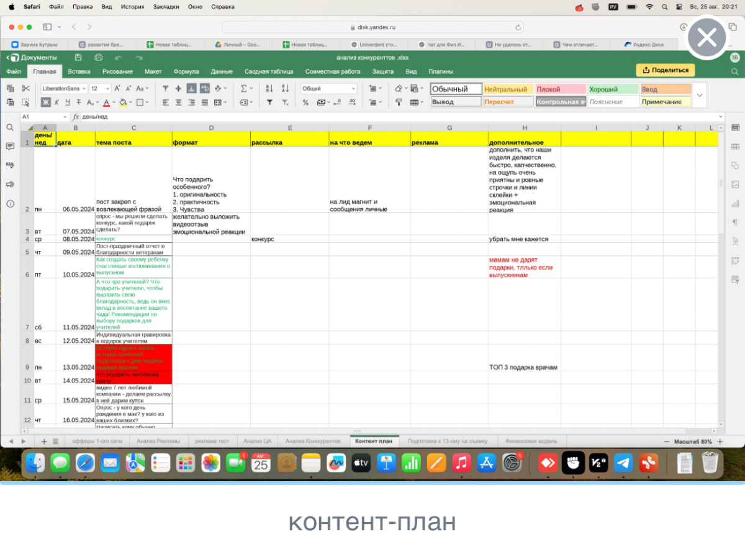This screenshot has height=560, width=745.
Task: Increase font size
Action: pos(118,88)
